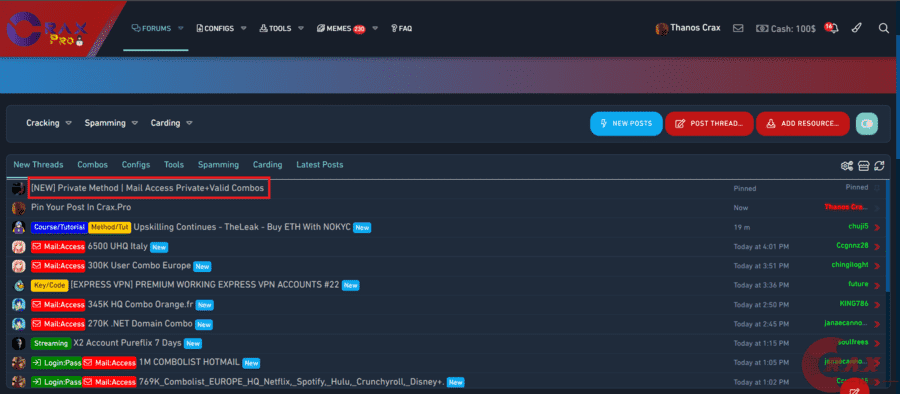Viewport: 900px width, 394px height.
Task: Click Mail:Access tag on 6500 UHQ Italy
Action: (58, 247)
